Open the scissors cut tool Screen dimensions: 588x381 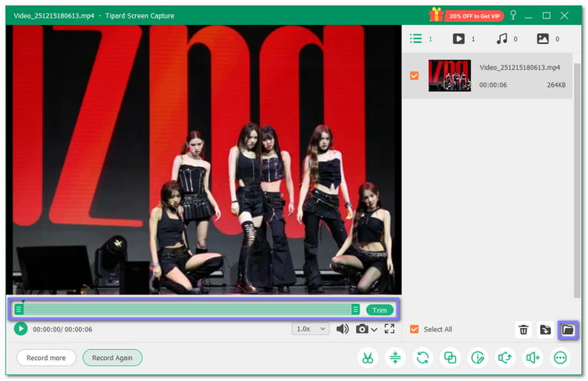click(368, 358)
